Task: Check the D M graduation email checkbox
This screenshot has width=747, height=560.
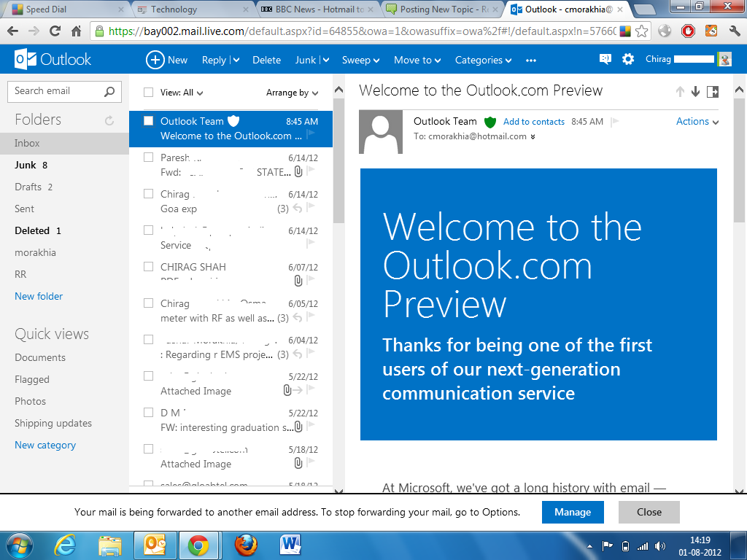Action: (x=149, y=413)
